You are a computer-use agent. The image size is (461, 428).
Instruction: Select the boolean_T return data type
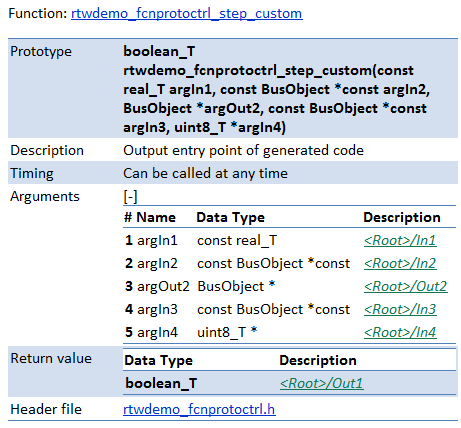coord(161,383)
